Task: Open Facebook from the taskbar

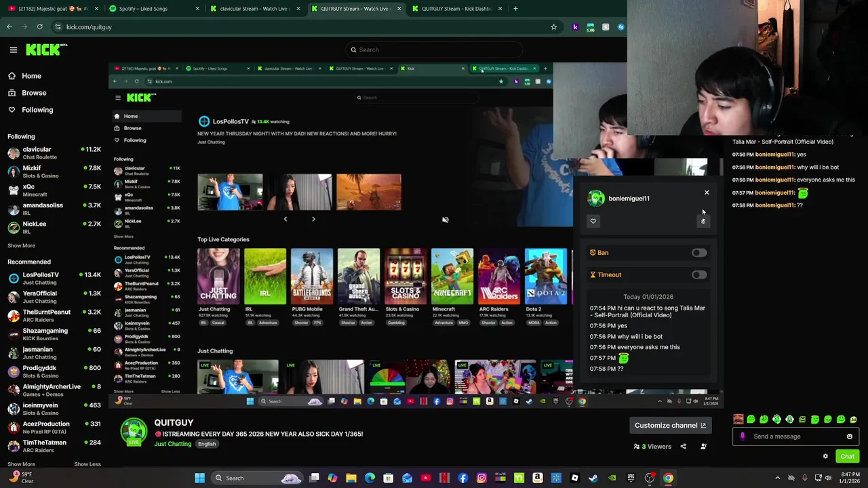Action: click(463, 478)
